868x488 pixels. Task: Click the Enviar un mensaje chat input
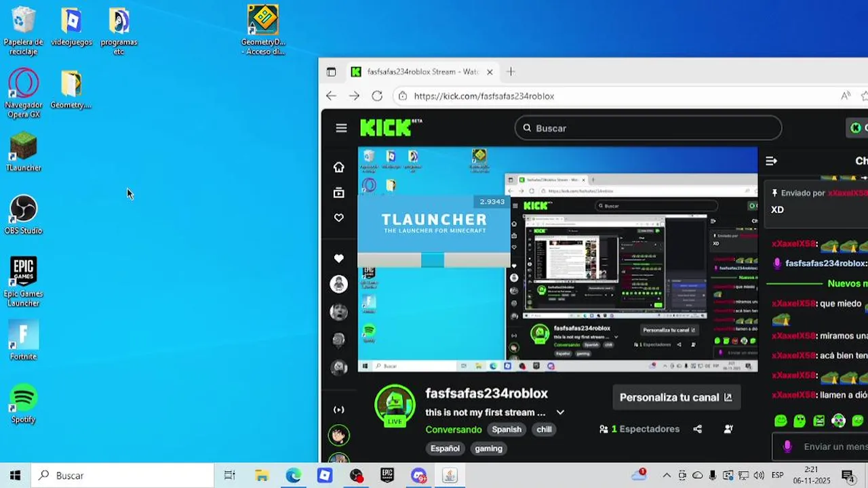[821, 447]
